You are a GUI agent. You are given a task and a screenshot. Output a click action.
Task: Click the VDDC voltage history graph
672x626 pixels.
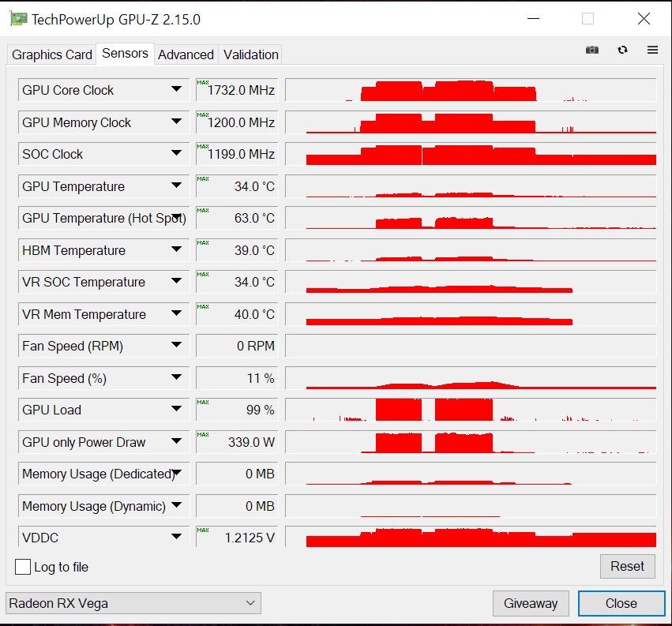tap(471, 537)
